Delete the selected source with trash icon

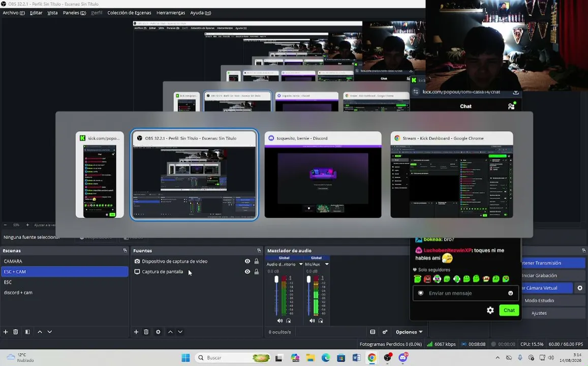146,332
